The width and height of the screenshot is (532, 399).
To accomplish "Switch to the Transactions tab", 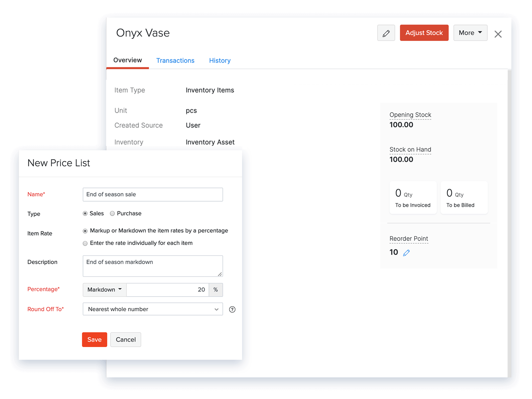I will [175, 61].
